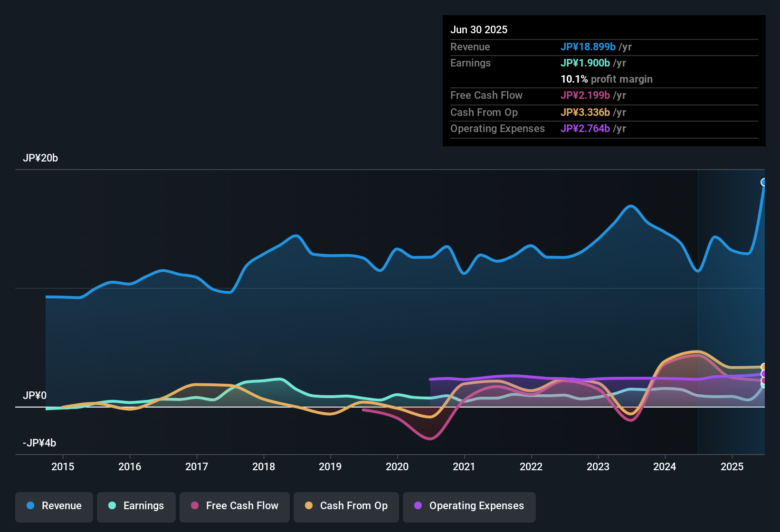Toggle the Operating Expenses series

469,506
